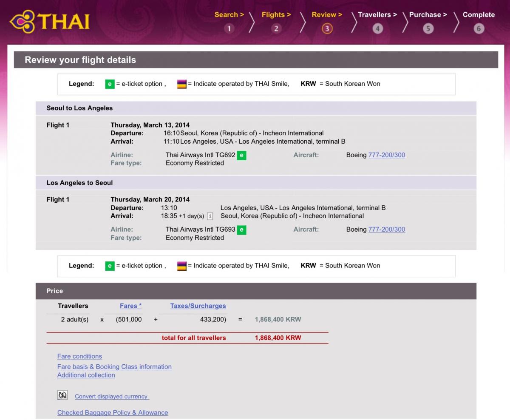Click the green e-ticket icon for TG692
Viewport: 510px width, 420px height.
(242, 156)
